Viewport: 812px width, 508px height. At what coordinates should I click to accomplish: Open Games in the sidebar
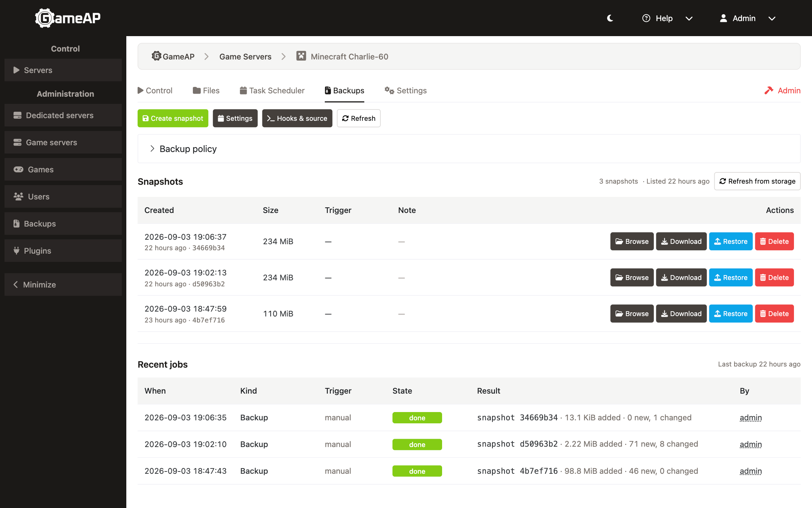(x=63, y=169)
